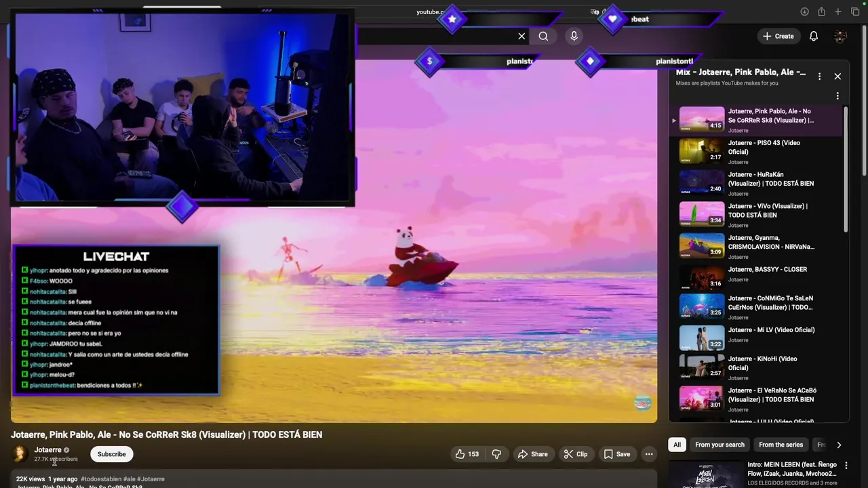
Task: Open the Jotaerre channel name link
Action: click(x=47, y=450)
